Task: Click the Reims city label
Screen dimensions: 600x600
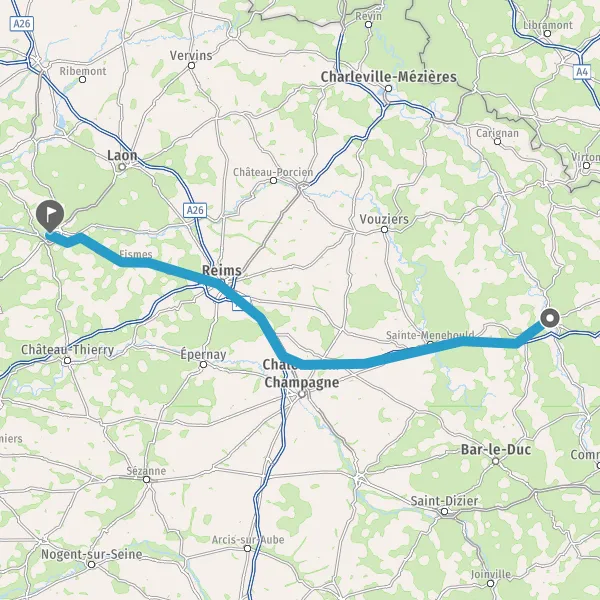Action: (x=222, y=270)
